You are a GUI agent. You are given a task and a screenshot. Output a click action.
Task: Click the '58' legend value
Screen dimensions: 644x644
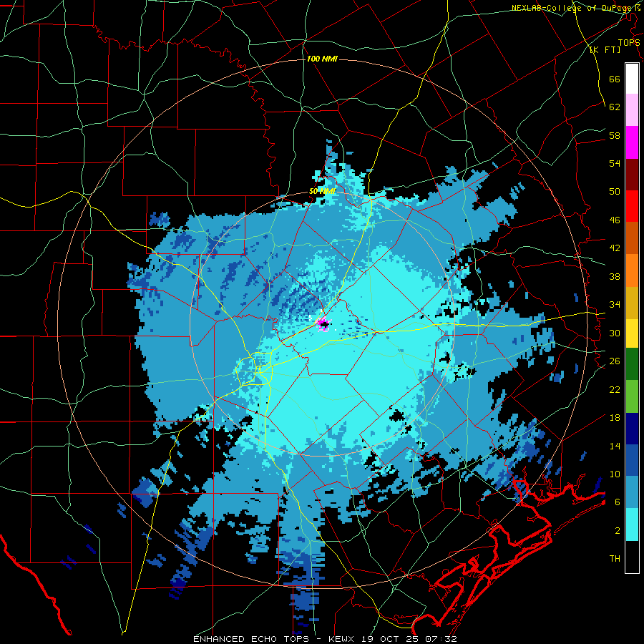click(x=615, y=135)
